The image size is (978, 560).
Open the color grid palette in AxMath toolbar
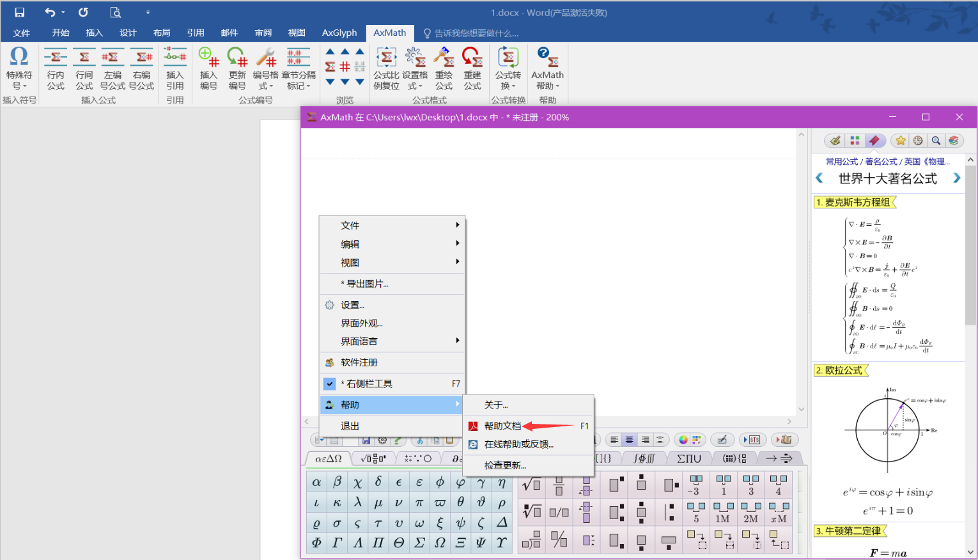(x=696, y=440)
